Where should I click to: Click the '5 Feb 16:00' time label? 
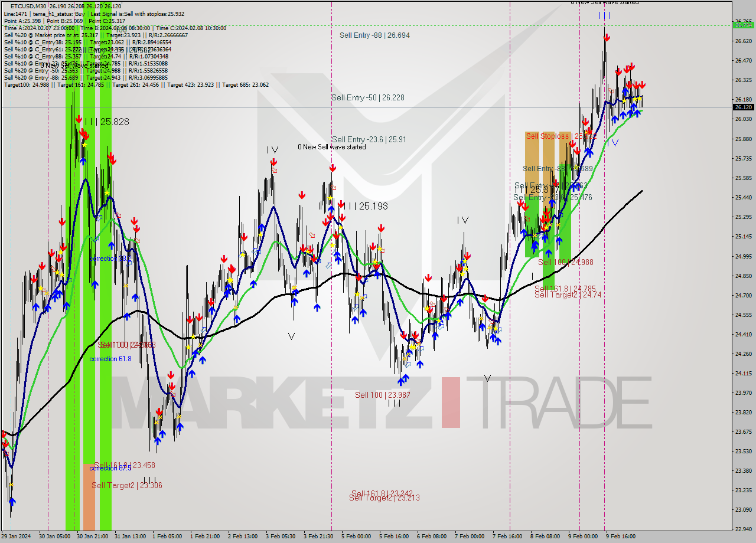coord(394,537)
